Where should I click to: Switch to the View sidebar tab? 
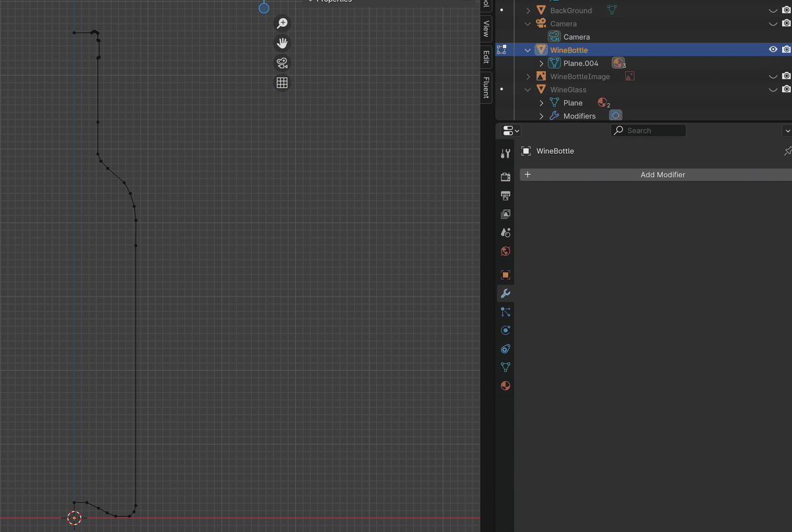pos(486,28)
